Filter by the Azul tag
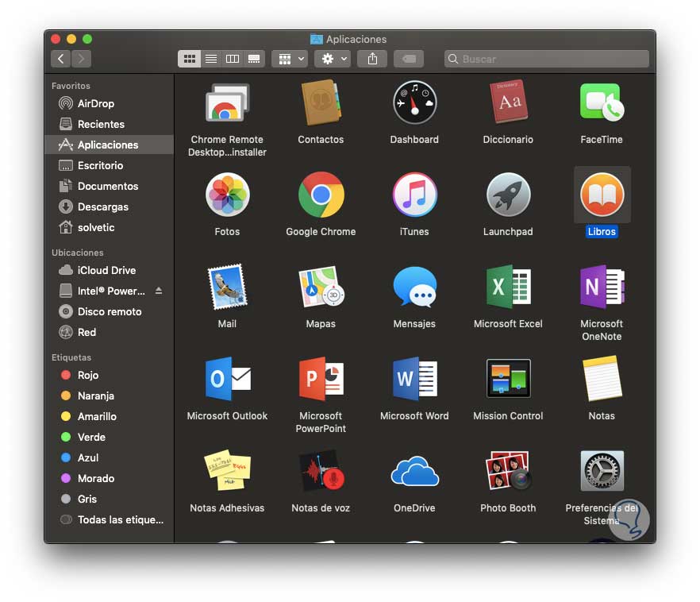The width and height of the screenshot is (700, 602). 109,457
